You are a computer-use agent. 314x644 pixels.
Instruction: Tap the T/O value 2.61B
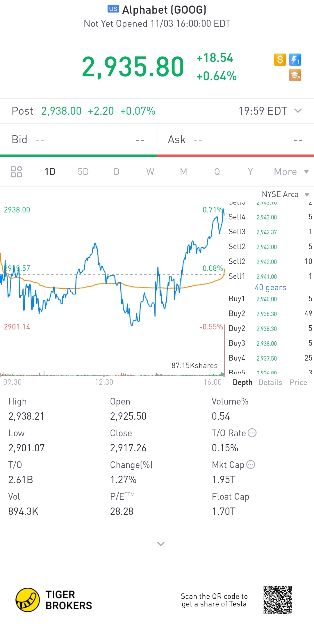click(x=21, y=480)
